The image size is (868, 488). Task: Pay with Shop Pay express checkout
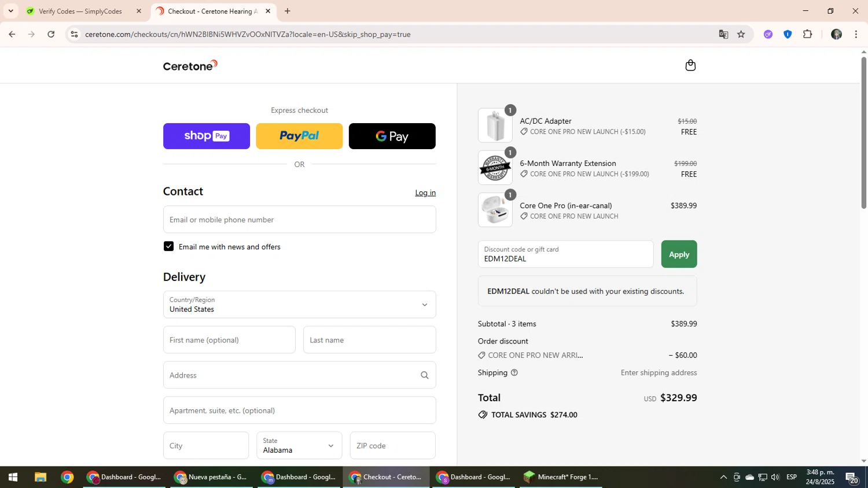[x=207, y=136]
